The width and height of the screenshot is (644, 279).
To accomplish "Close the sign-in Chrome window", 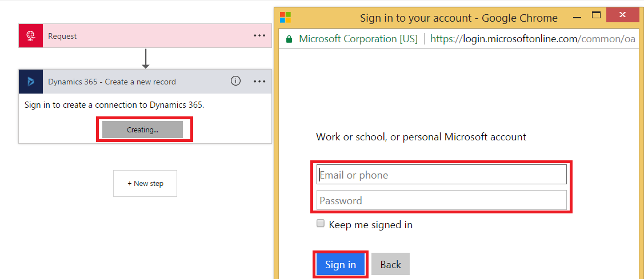I will pyautogui.click(x=622, y=15).
